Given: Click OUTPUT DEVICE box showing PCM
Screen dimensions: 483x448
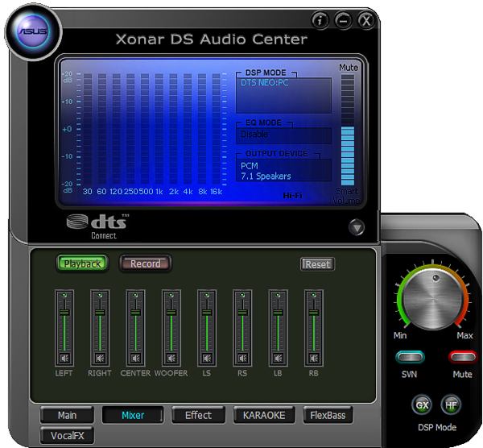Looking at the screenshot, I should click(283, 170).
